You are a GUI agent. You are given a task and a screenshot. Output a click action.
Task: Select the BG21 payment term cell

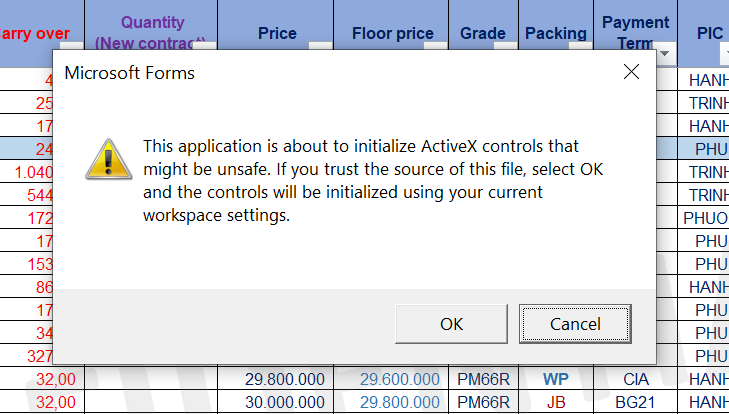click(x=636, y=402)
